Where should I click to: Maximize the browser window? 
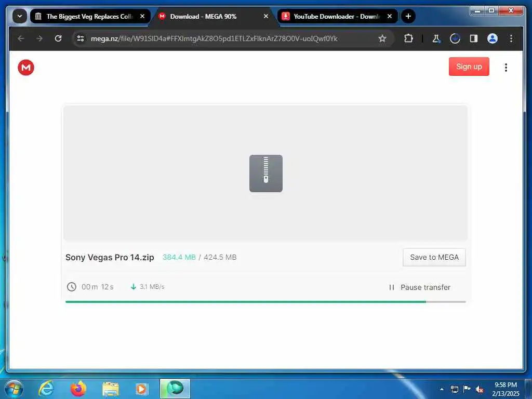click(x=491, y=11)
